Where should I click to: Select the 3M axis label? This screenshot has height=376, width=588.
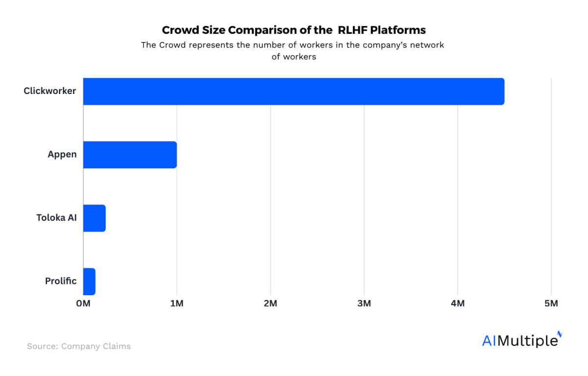click(x=364, y=303)
